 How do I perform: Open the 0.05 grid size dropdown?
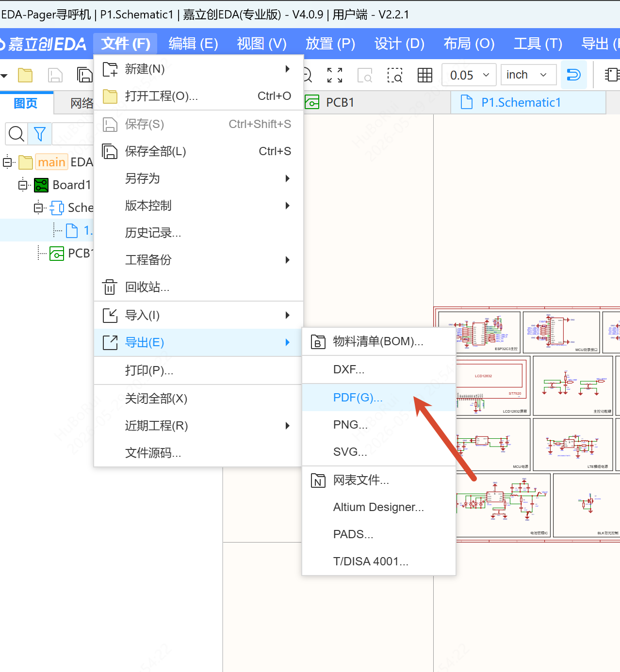coord(469,75)
